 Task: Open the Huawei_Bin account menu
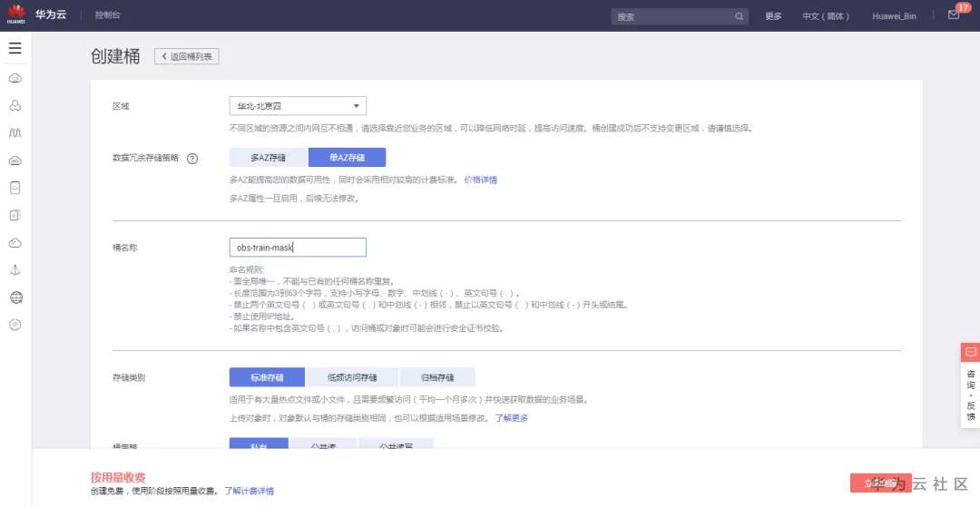(x=894, y=16)
